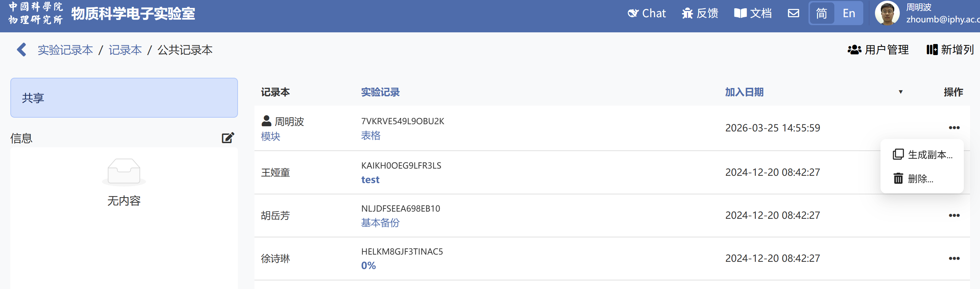This screenshot has height=289, width=980.
Task: Click the user avatar photo
Action: pyautogui.click(x=887, y=13)
